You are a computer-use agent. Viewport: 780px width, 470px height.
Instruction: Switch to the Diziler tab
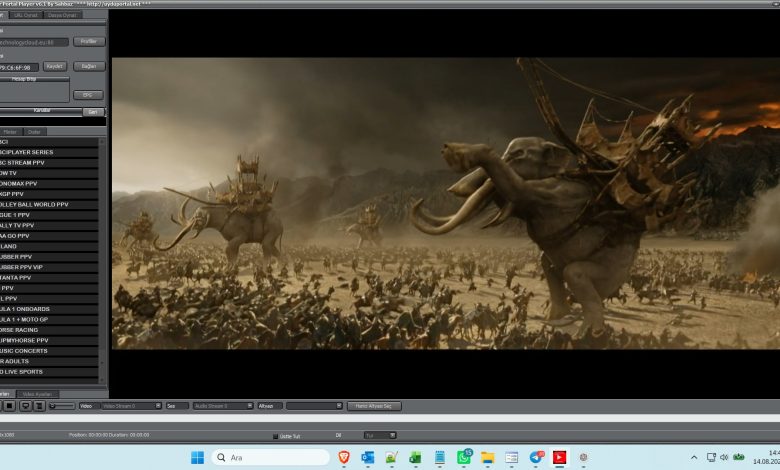click(34, 132)
